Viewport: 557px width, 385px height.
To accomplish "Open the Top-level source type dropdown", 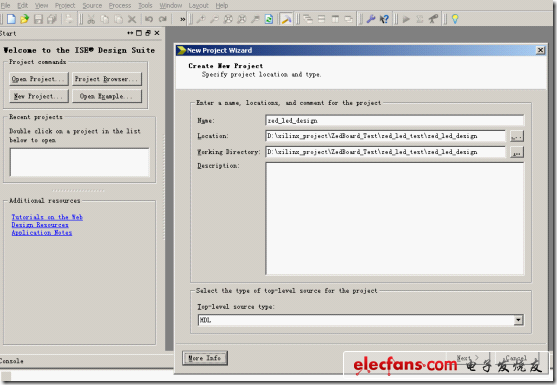I will (x=518, y=320).
